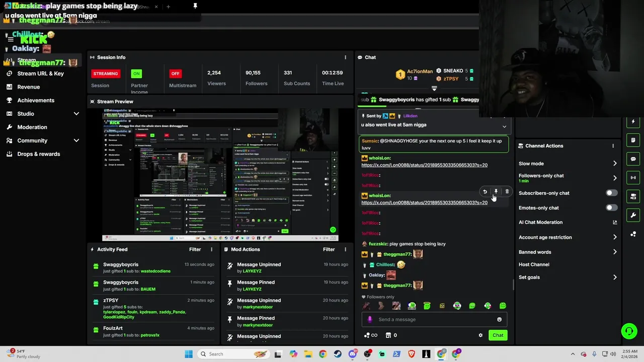
Task: Open petrova1x's profile from Activity Feed
Action: click(150, 335)
